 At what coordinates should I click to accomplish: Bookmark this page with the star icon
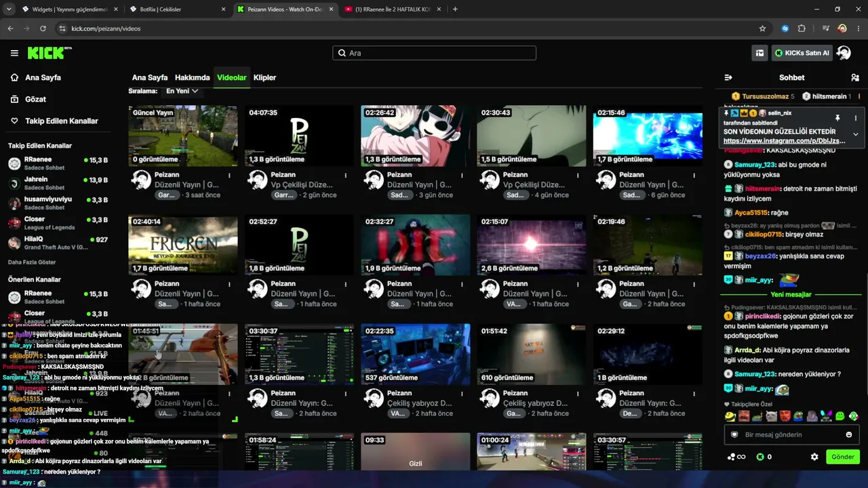[x=762, y=28]
